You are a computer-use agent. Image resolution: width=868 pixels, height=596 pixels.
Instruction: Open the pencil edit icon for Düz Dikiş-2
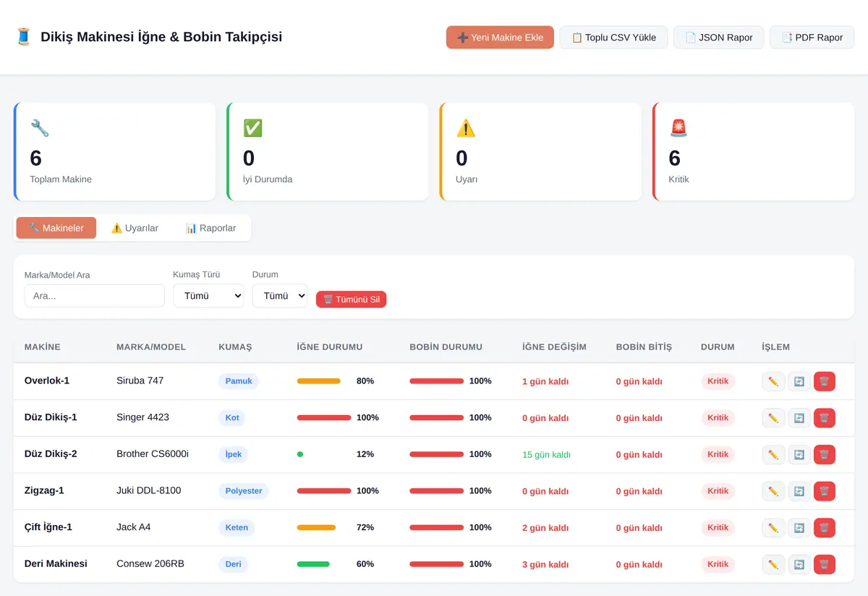[x=773, y=454]
